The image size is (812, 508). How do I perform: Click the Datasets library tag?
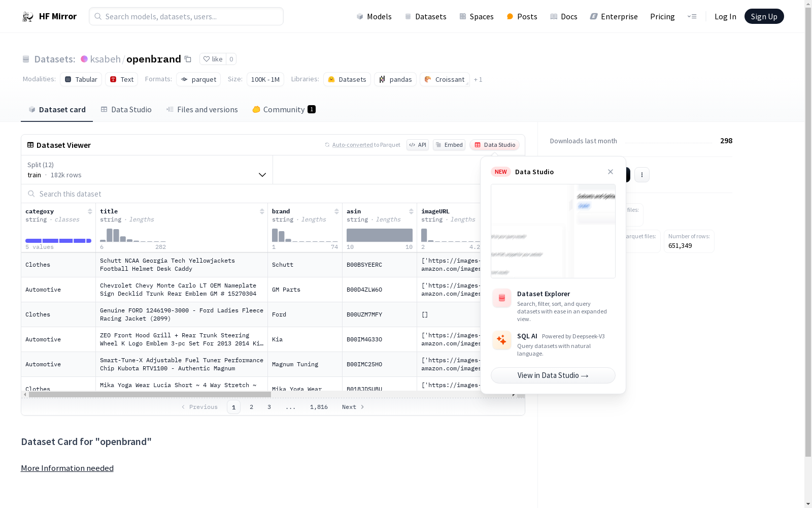(x=347, y=79)
